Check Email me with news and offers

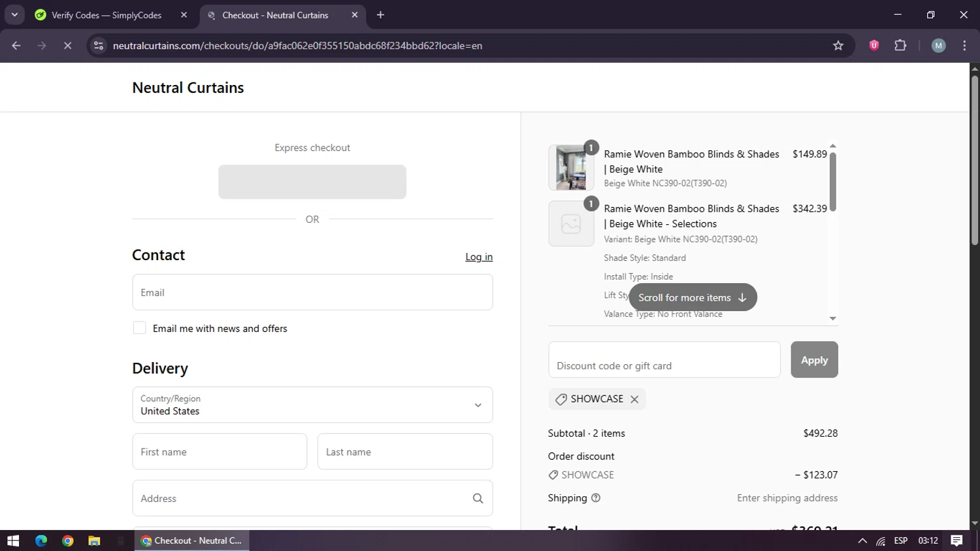pos(139,328)
